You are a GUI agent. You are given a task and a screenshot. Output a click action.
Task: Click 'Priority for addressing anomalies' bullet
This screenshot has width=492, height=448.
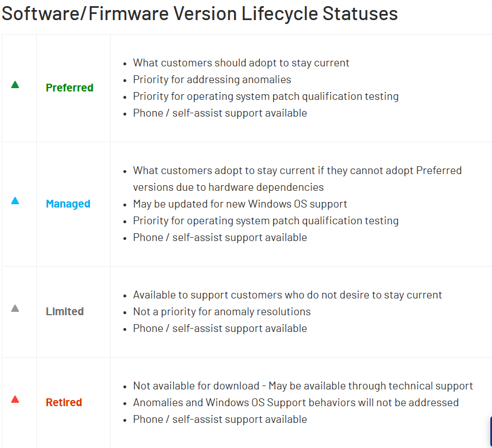[x=212, y=79]
